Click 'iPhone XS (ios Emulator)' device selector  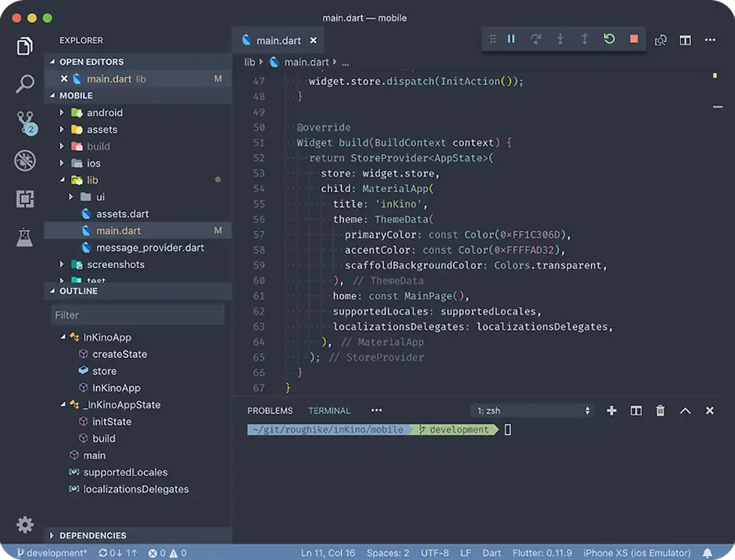pos(637,553)
